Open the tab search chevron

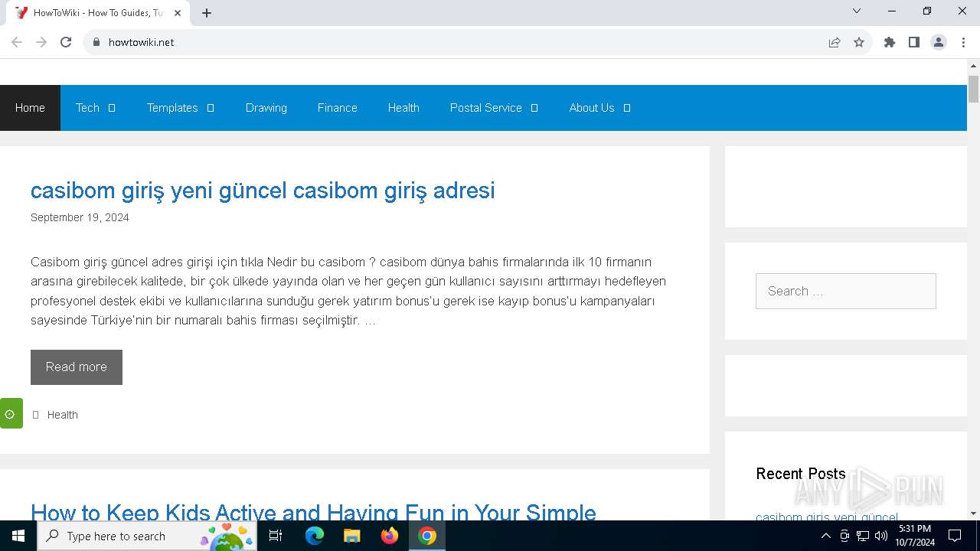point(857,11)
